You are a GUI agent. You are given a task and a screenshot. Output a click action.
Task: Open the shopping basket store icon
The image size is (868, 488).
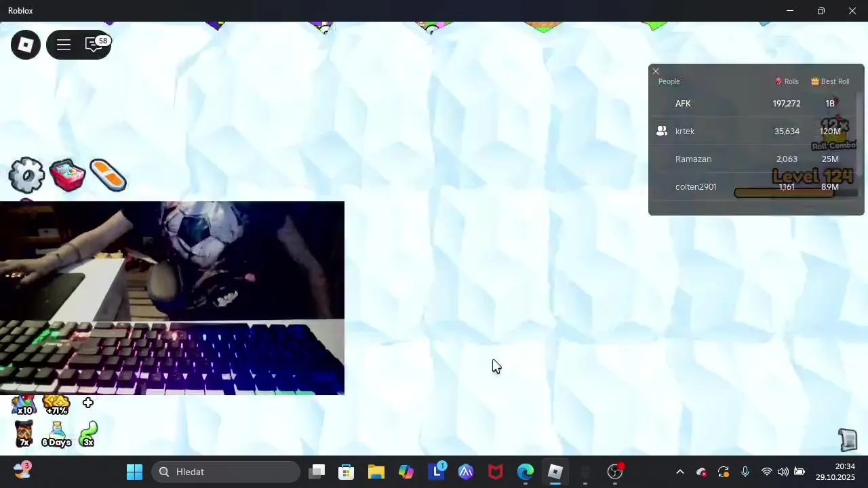coord(67,176)
